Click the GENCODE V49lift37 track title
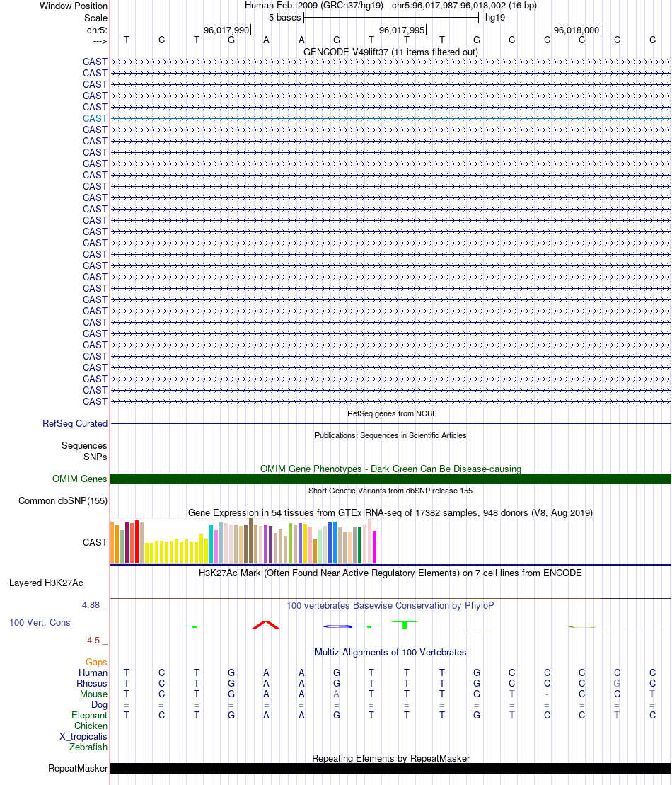 click(390, 52)
